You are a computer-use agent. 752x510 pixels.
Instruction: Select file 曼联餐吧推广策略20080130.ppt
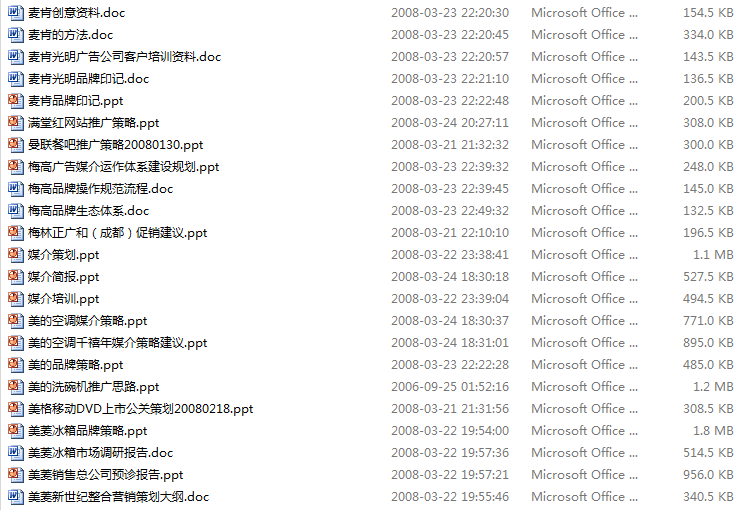[x=116, y=144]
